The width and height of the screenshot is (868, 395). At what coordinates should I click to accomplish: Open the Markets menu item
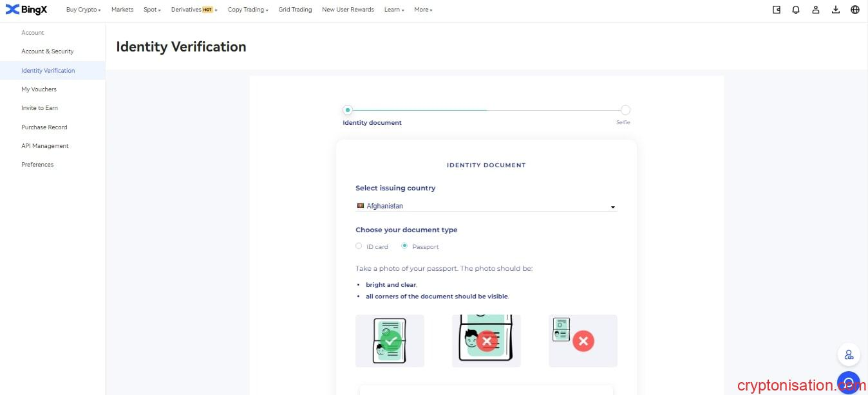pos(122,10)
